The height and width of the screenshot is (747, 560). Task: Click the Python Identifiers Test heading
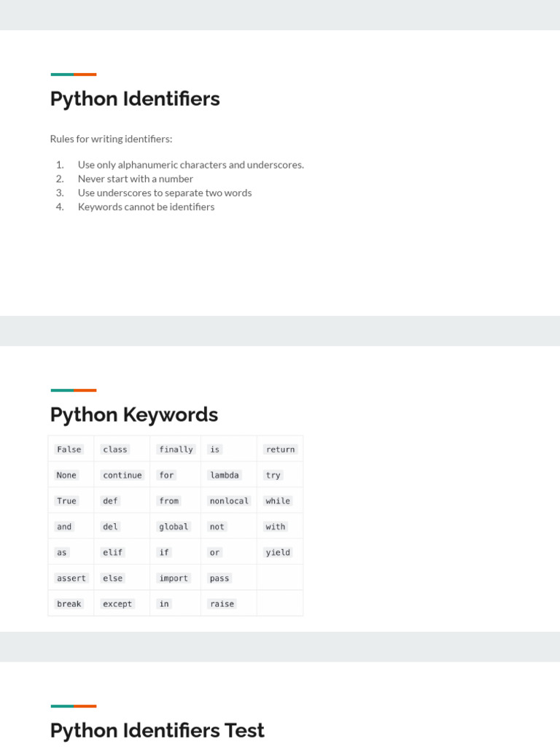pyautogui.click(x=157, y=730)
